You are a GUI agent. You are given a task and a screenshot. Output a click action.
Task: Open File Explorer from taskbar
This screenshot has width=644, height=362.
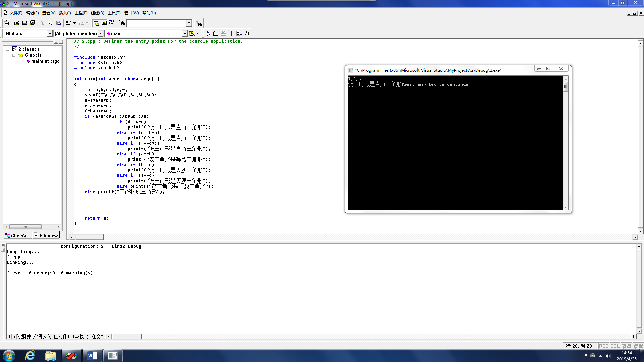pos(50,356)
